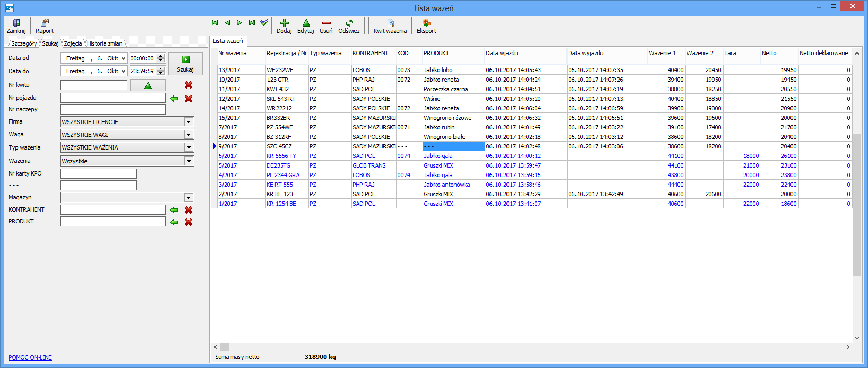Open the Typ ważenia dropdown
This screenshot has width=868, height=368.
[188, 147]
